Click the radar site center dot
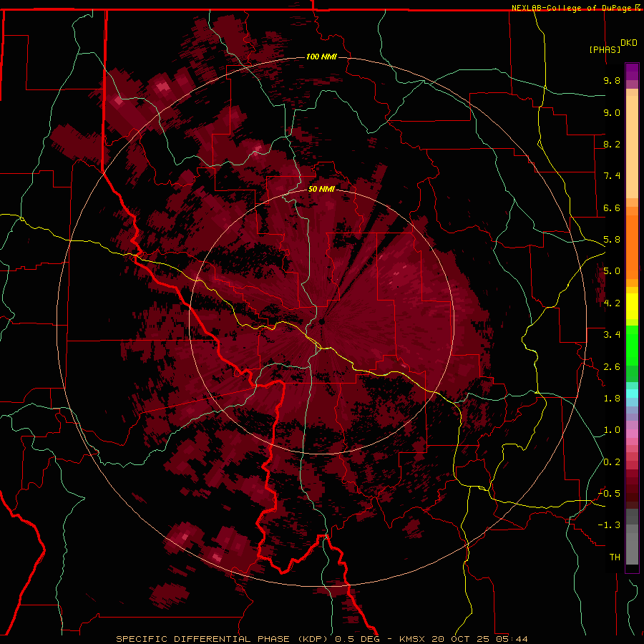644x644 pixels. coord(321,321)
